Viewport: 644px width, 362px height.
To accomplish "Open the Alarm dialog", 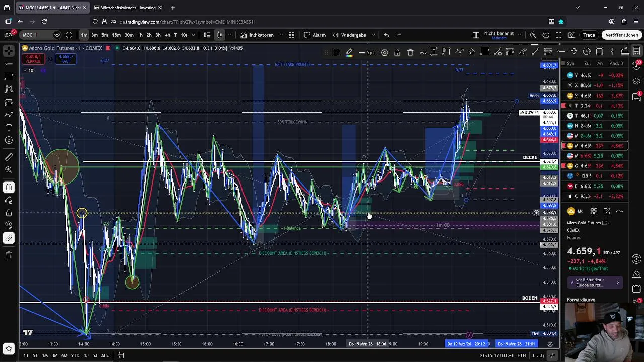I will pyautogui.click(x=315, y=35).
